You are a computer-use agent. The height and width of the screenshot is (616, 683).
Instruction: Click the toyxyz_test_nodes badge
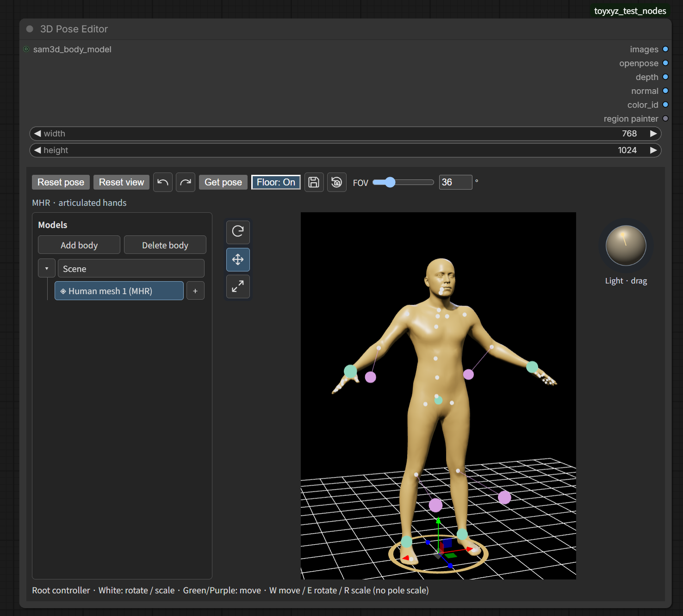point(630,11)
